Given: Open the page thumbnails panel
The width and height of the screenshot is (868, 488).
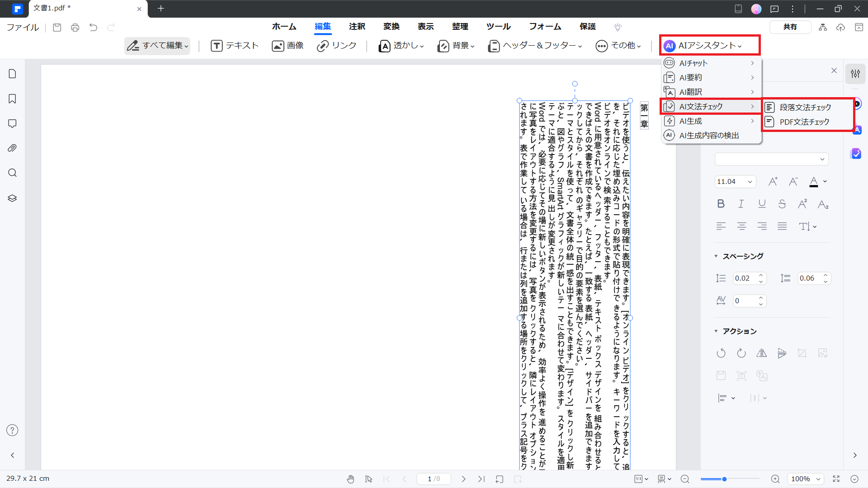Looking at the screenshot, I should tap(12, 74).
